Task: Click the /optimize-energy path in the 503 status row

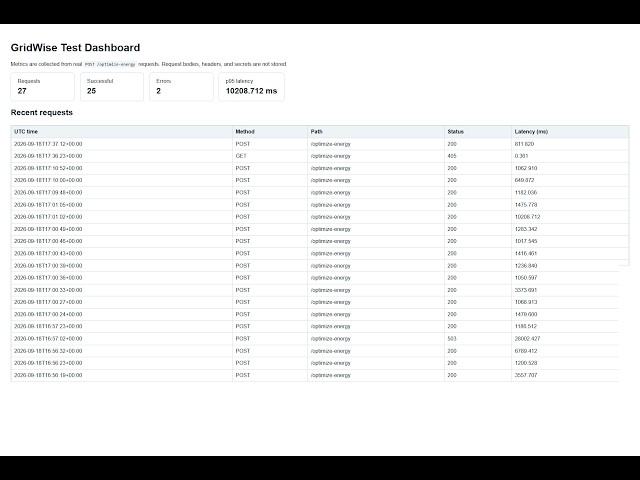Action: [x=331, y=338]
